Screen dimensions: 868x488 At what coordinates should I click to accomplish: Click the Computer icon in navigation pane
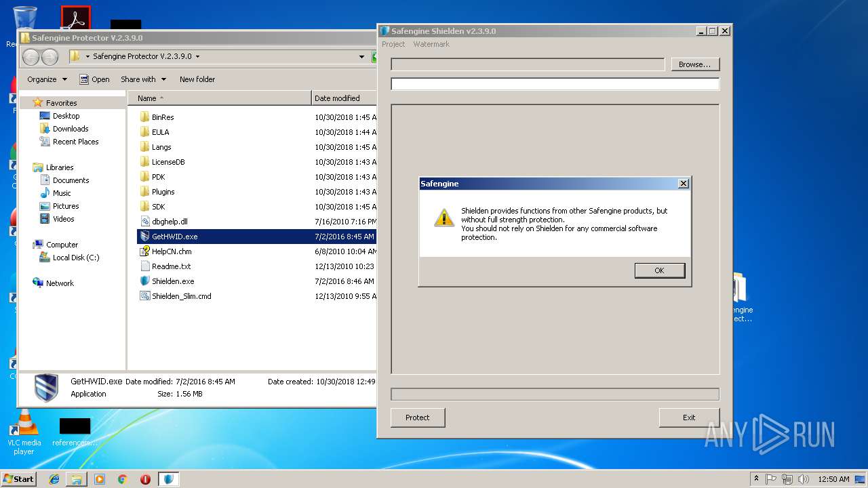click(x=38, y=245)
